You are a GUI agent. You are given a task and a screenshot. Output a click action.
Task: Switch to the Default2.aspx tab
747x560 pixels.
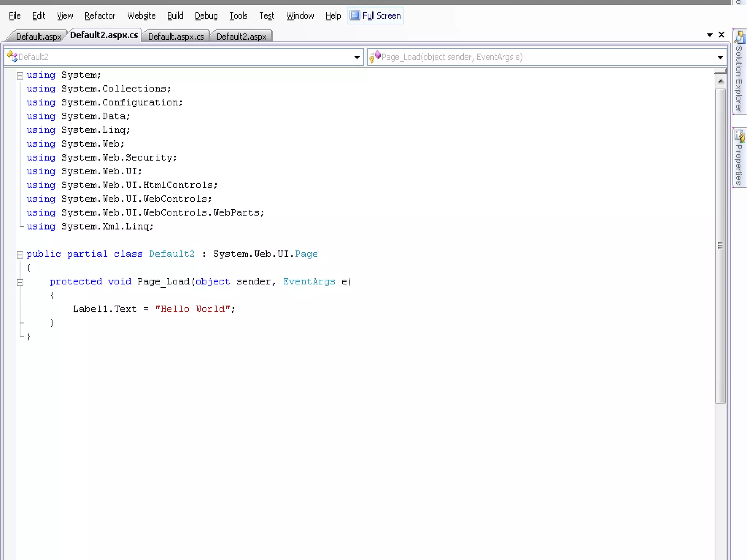(x=241, y=36)
